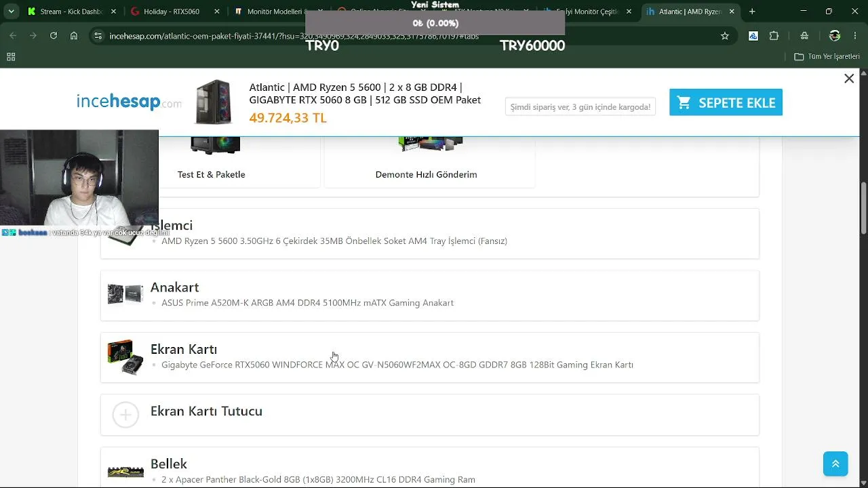Open the Chrome three-dot menu
This screenshot has height=488, width=868.
pyautogui.click(x=855, y=36)
